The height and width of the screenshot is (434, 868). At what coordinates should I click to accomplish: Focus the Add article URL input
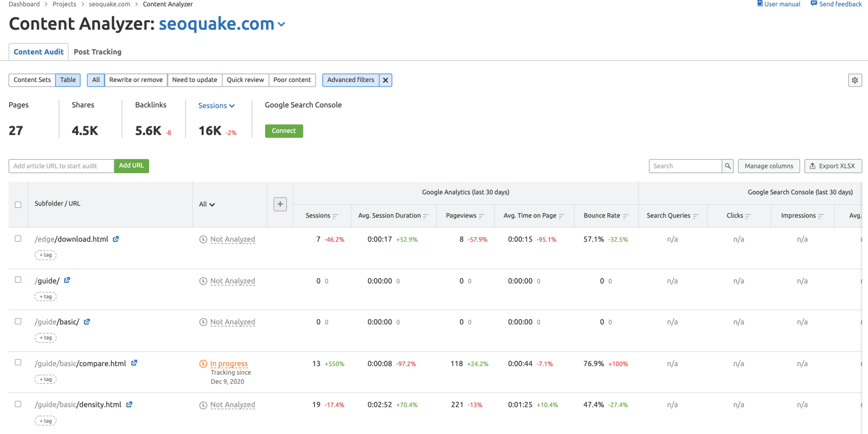(x=61, y=166)
